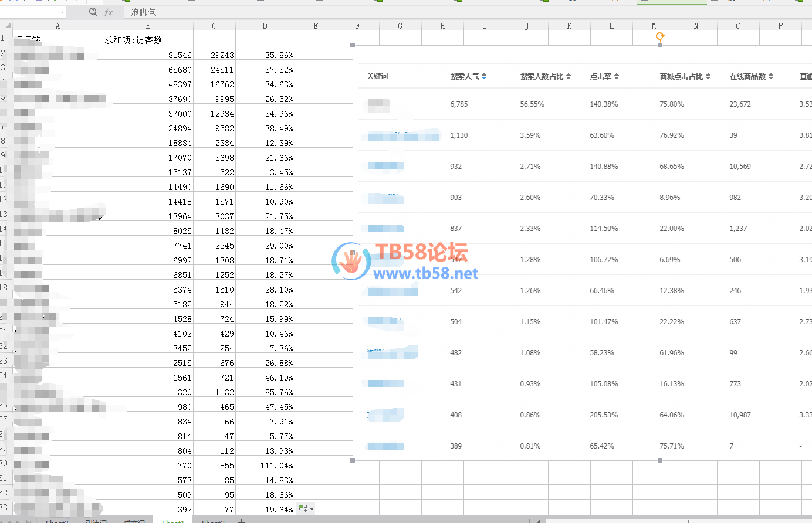Screen dimensions: 812x523
Task: Open the Name Box dropdown arrow
Action: click(62, 12)
